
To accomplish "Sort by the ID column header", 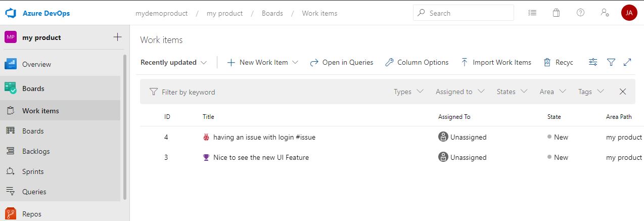I will tap(167, 117).
